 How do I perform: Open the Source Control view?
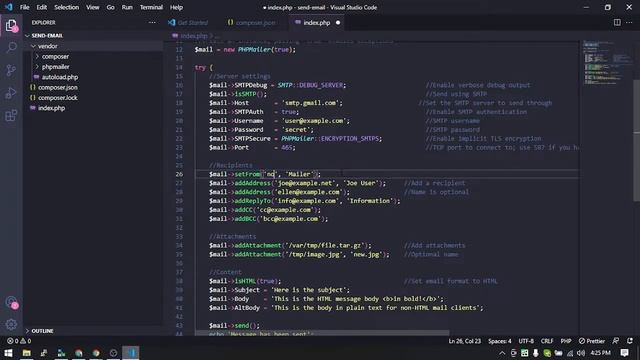click(11, 70)
